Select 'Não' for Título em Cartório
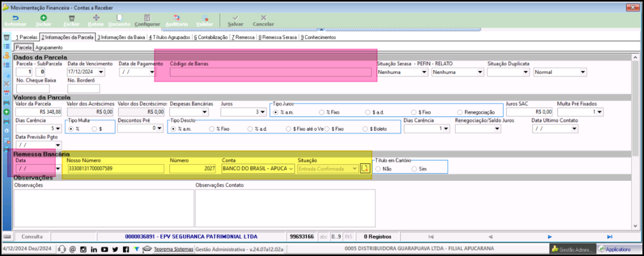The image size is (644, 256). coord(378,168)
